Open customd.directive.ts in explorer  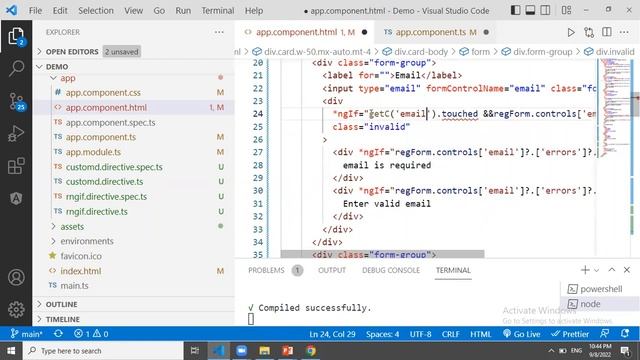(x=104, y=182)
